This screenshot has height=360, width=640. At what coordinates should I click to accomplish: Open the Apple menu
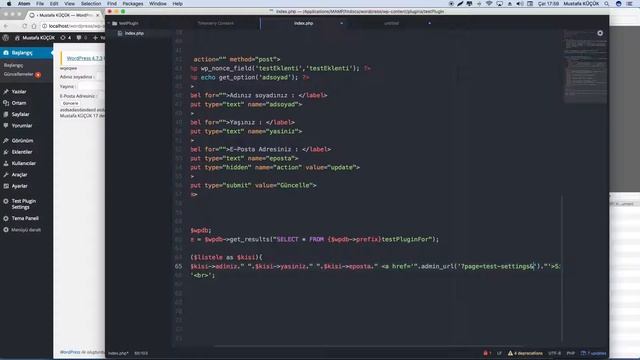(9, 4)
